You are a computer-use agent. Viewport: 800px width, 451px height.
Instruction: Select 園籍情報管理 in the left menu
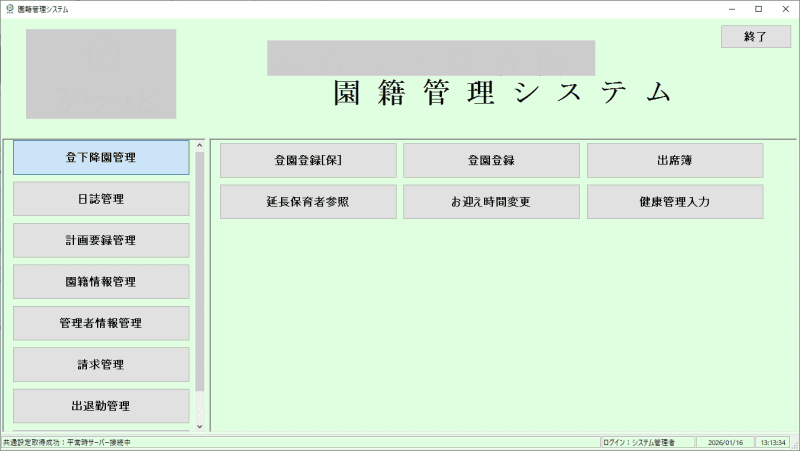coord(101,282)
